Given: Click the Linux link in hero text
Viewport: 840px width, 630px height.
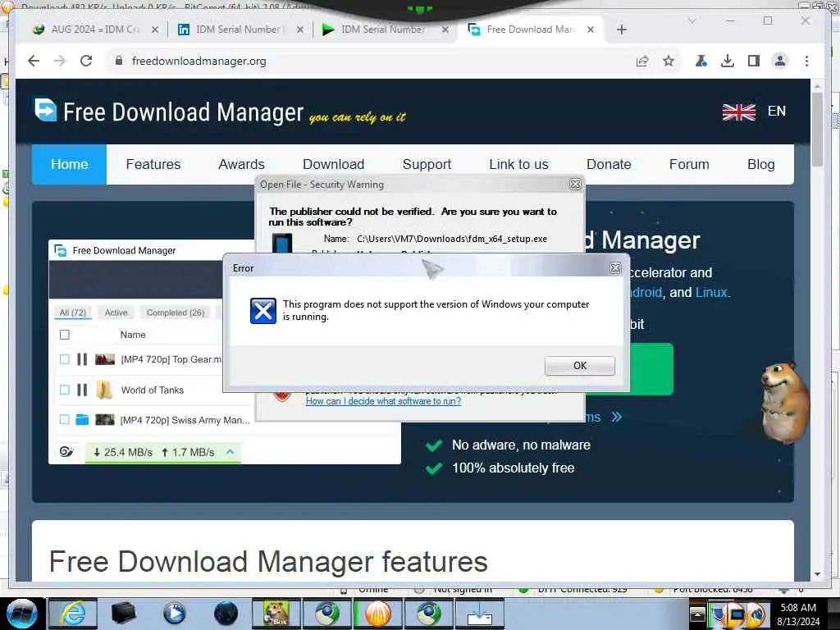Looking at the screenshot, I should 711,293.
